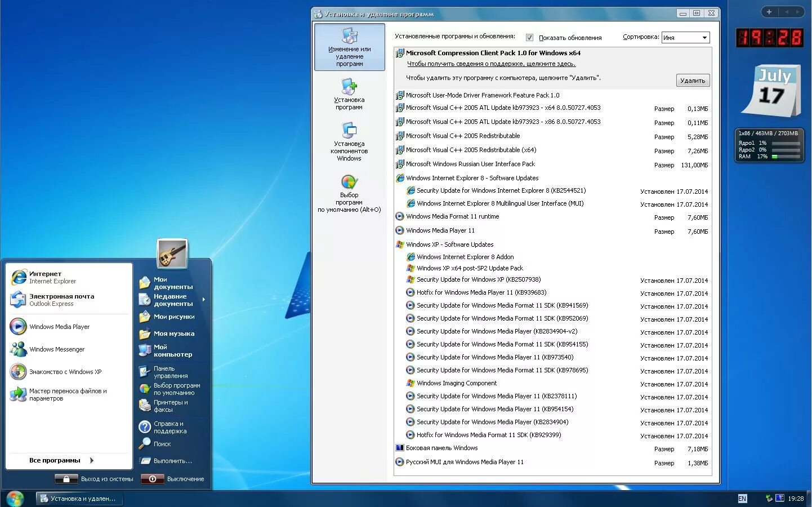Screen dimensions: 812x507
Task: Select Установка программ sidebar button
Action: [x=350, y=94]
